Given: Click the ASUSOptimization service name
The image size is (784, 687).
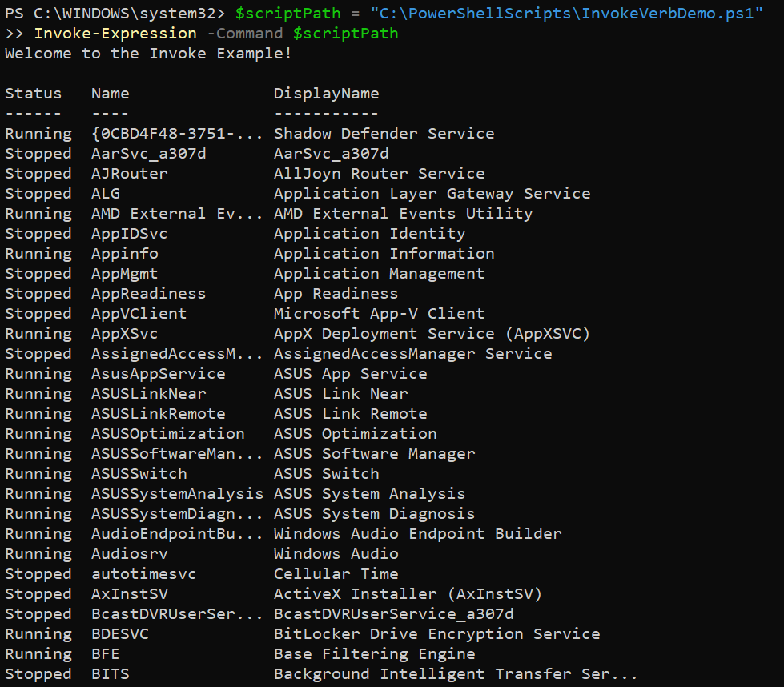Looking at the screenshot, I should coord(168,433).
